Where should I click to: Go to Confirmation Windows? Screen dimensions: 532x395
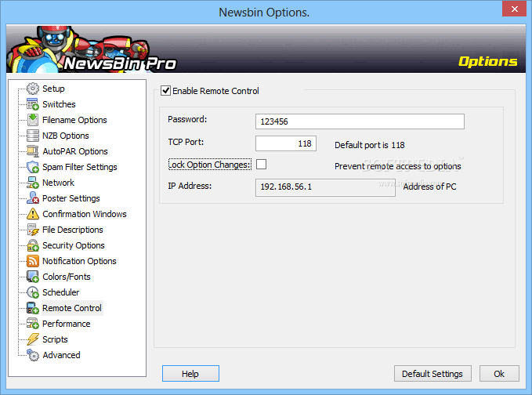point(84,214)
